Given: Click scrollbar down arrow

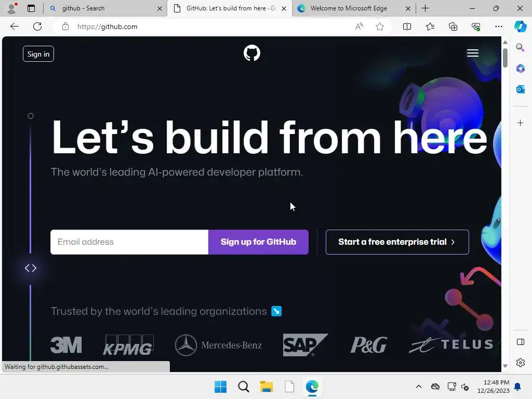Looking at the screenshot, I should pyautogui.click(x=505, y=366).
